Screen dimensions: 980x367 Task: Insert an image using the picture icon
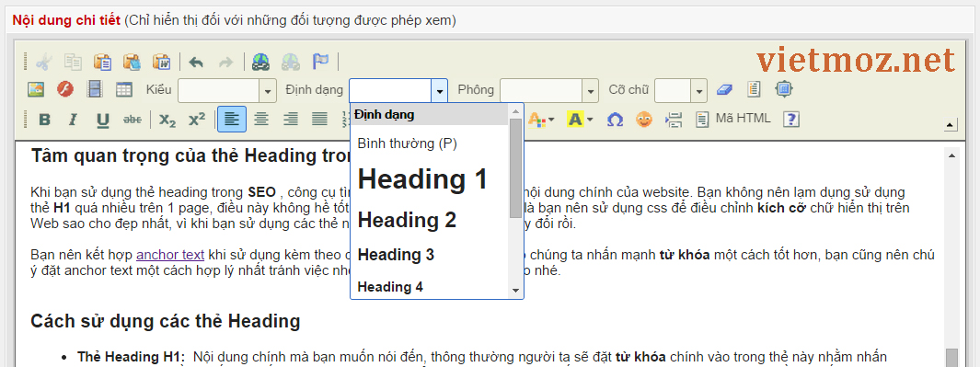[36, 90]
